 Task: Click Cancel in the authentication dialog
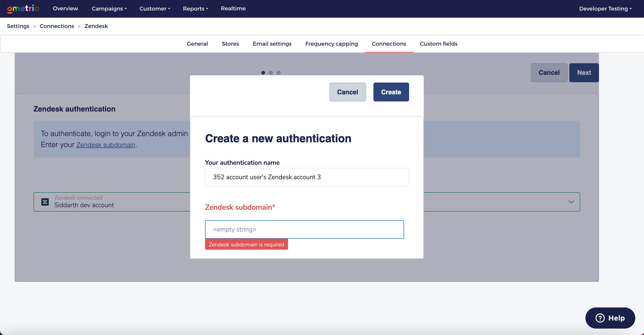pos(347,92)
